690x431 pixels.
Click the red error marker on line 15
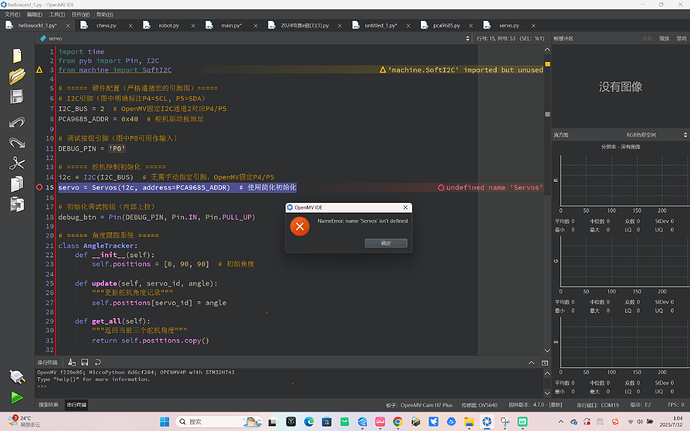pos(39,188)
